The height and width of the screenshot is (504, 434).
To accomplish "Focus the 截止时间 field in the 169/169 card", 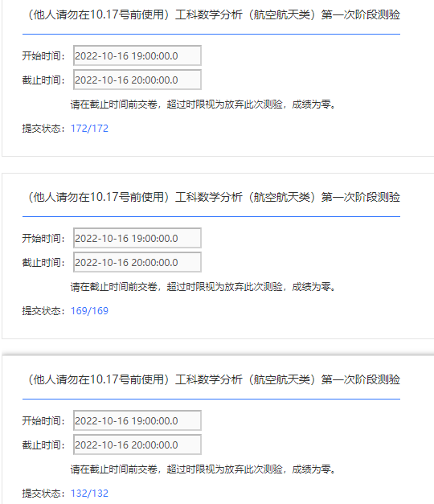I will (137, 262).
